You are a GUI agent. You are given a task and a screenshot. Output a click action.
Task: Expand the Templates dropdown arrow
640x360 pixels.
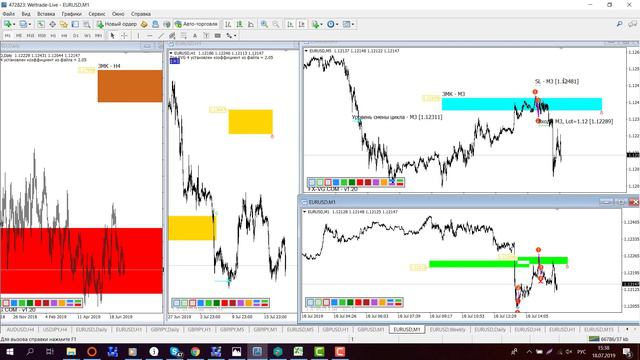point(353,24)
